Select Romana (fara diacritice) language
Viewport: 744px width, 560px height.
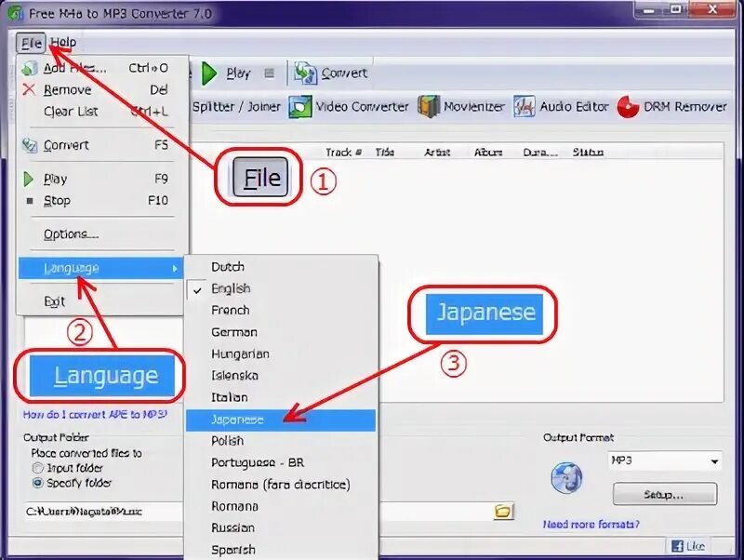[x=281, y=485]
